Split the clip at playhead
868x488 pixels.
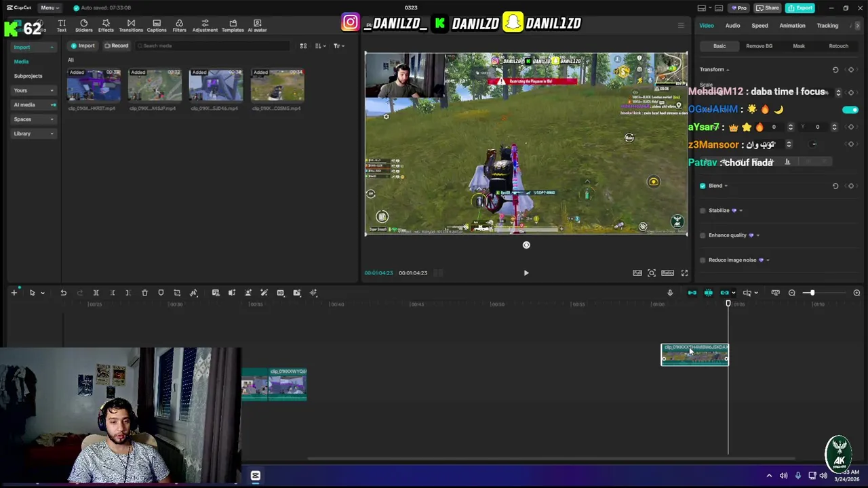(96, 293)
